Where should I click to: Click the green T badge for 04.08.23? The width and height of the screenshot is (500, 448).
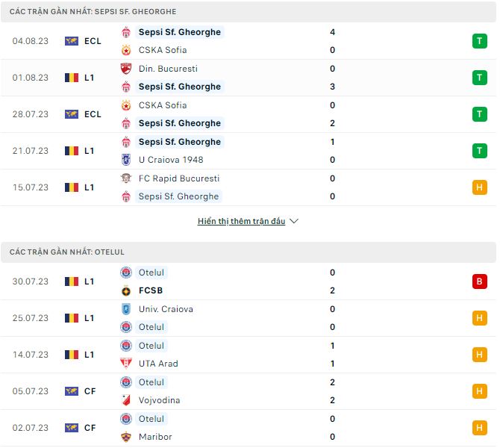(x=479, y=41)
